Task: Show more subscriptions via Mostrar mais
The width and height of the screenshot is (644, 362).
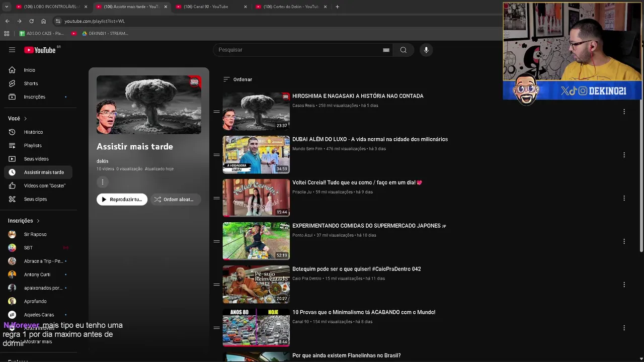Action: [38, 341]
